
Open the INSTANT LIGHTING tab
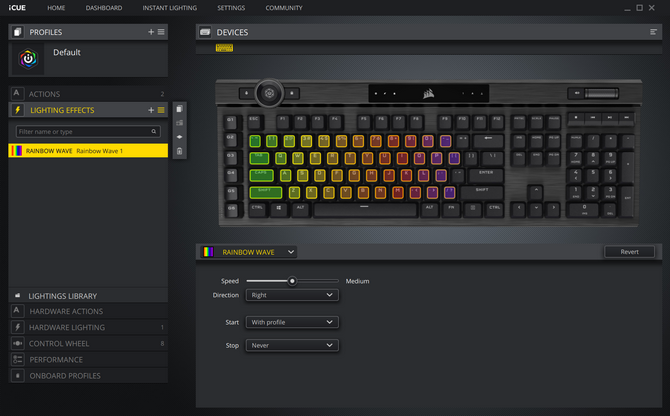click(x=170, y=8)
